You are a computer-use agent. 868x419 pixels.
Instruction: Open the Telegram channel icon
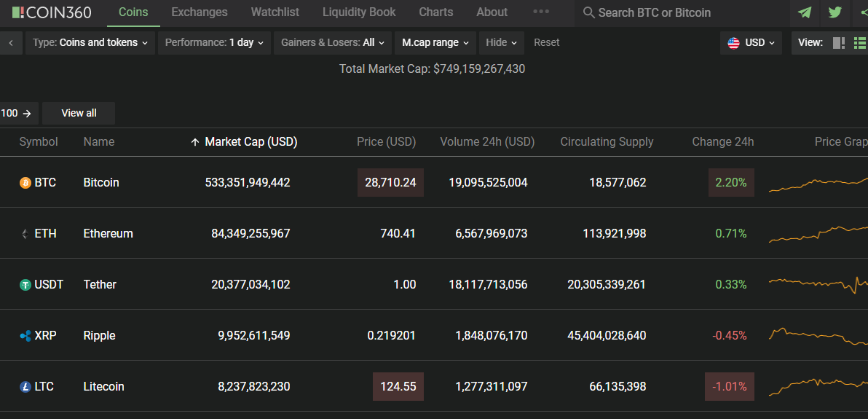pyautogui.click(x=805, y=12)
